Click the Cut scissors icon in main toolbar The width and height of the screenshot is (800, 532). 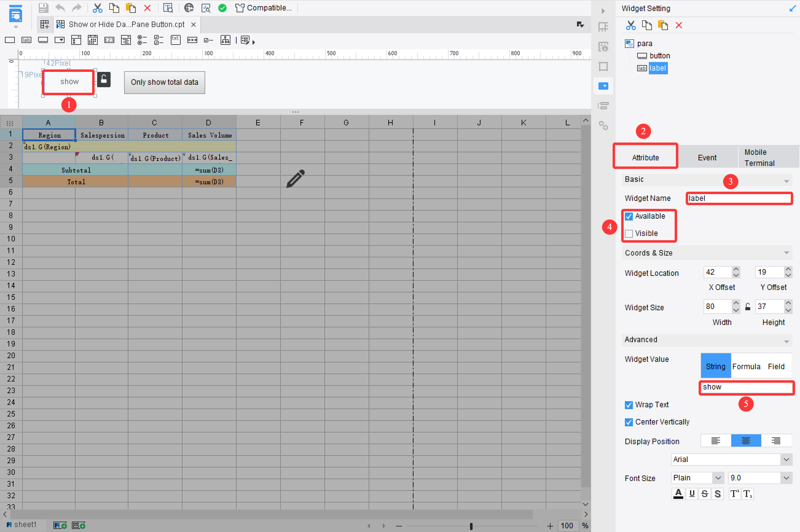tap(97, 8)
